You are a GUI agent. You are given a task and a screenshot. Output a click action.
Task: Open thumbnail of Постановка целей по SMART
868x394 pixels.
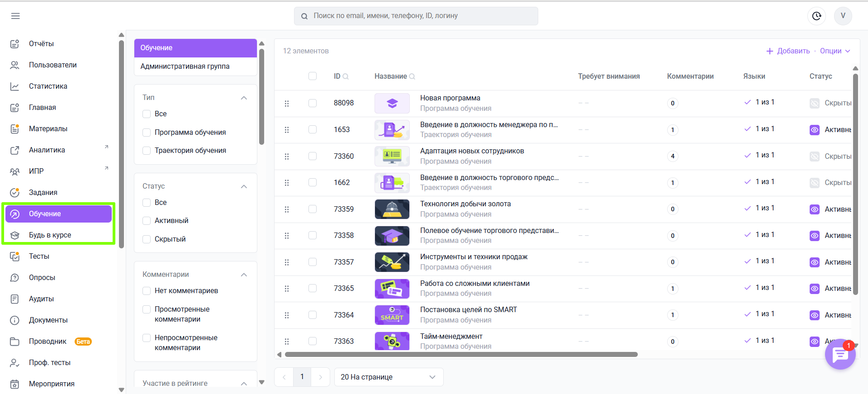pos(392,315)
